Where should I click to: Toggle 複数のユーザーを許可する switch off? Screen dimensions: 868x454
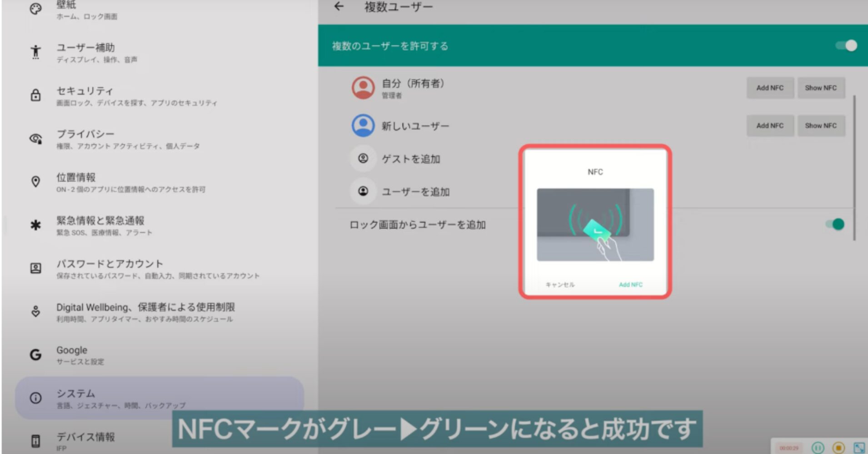pos(847,46)
